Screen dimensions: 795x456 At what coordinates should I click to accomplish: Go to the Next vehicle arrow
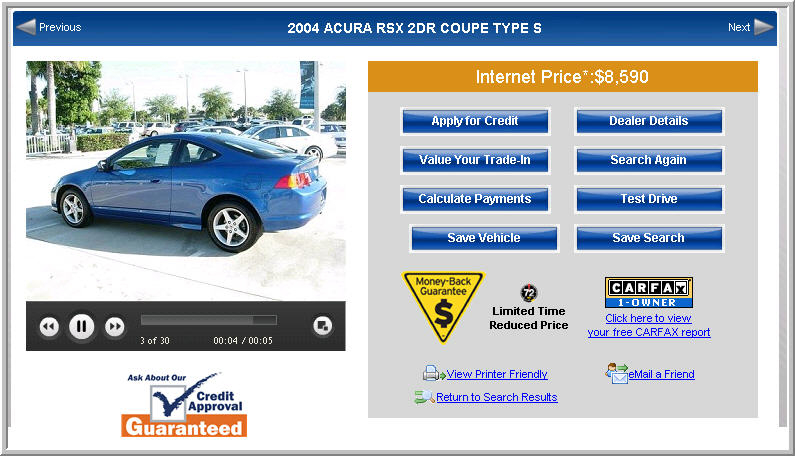coord(764,27)
